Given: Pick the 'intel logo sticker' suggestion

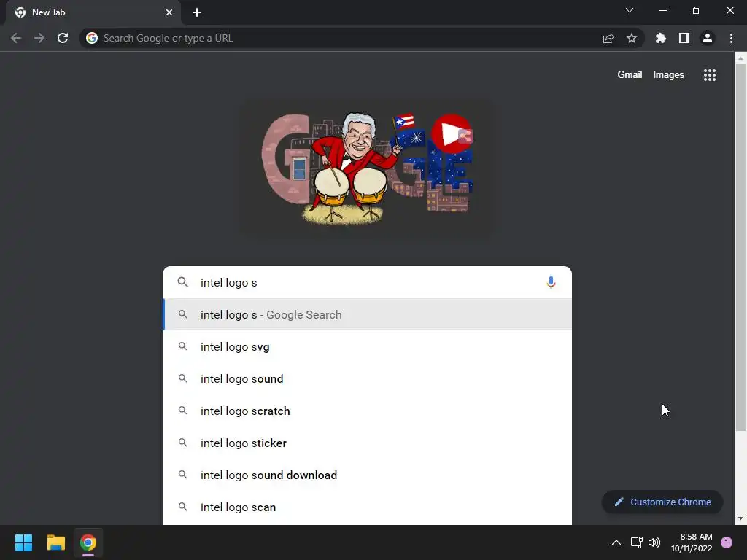Looking at the screenshot, I should [368, 443].
